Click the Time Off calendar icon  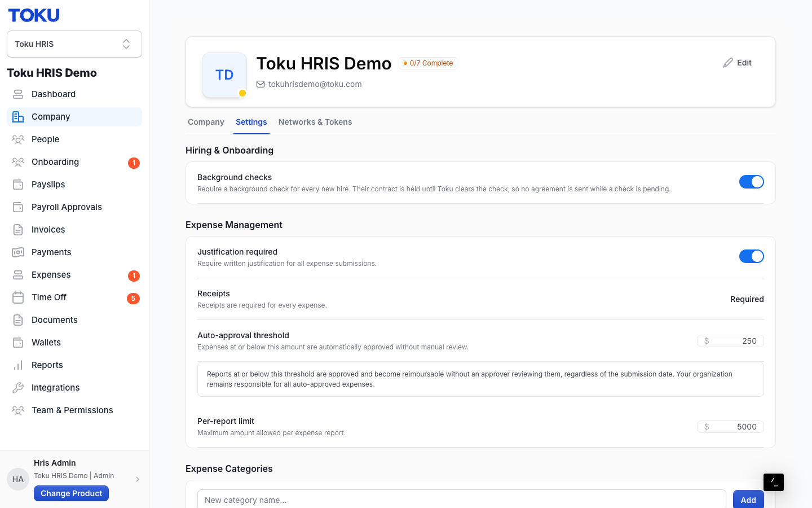pyautogui.click(x=18, y=297)
